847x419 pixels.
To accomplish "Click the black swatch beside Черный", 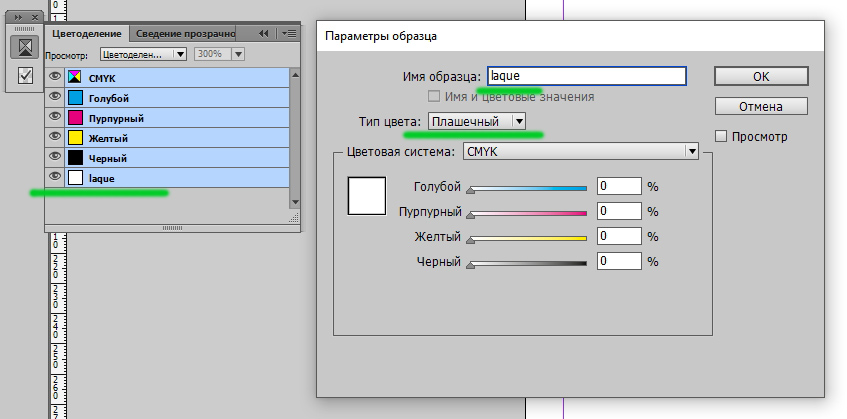I will (x=75, y=158).
